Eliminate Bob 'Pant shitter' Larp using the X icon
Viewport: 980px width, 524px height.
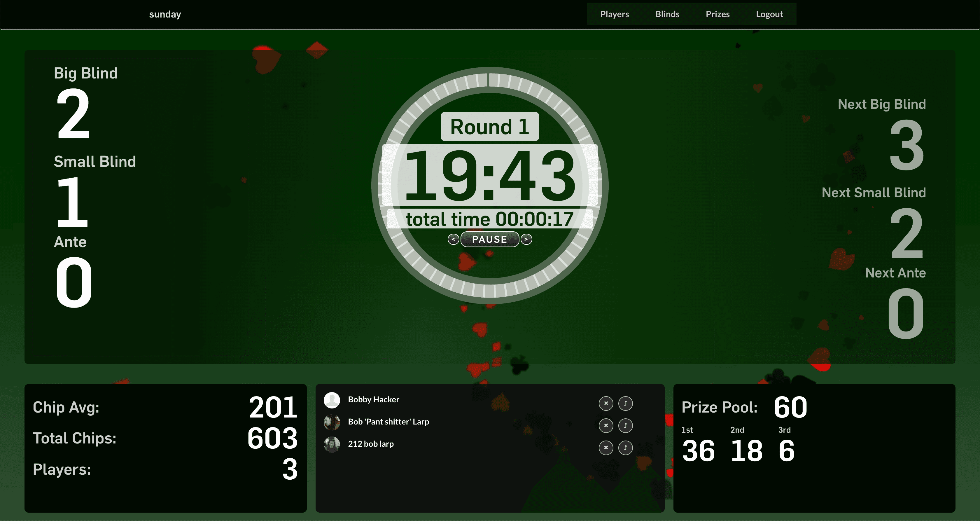tap(606, 426)
